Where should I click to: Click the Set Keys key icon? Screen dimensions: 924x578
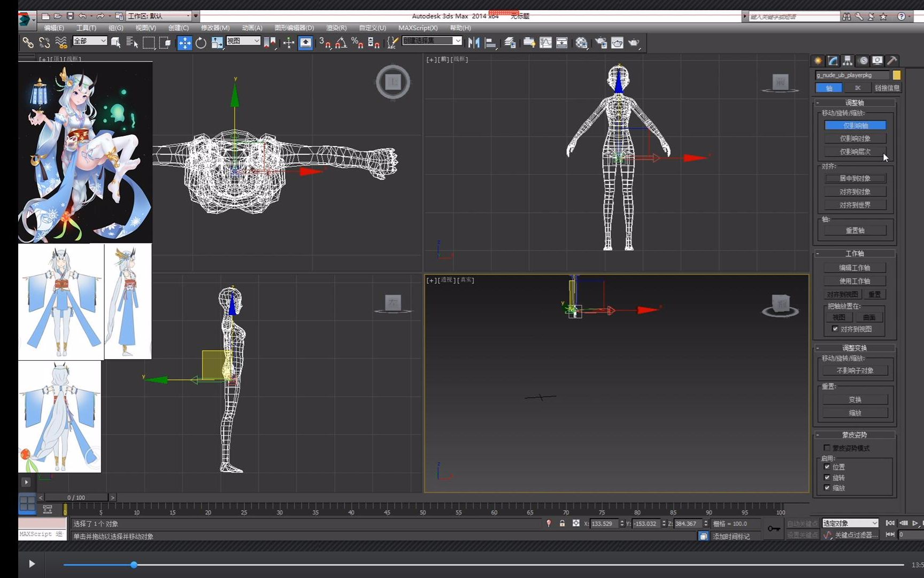coord(774,528)
